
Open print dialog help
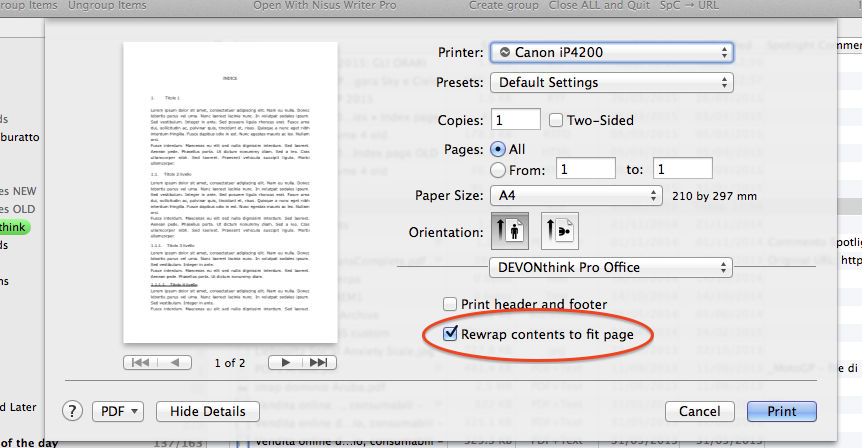coord(72,411)
